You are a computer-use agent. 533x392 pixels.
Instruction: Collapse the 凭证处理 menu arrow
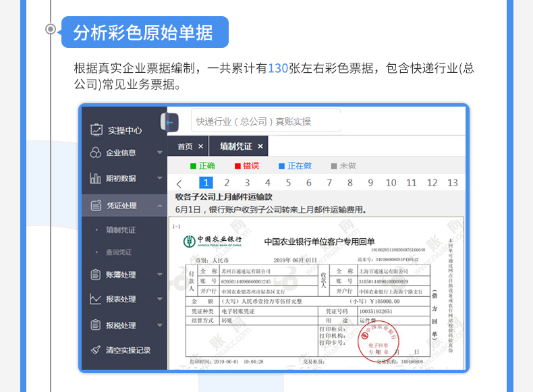(160, 205)
